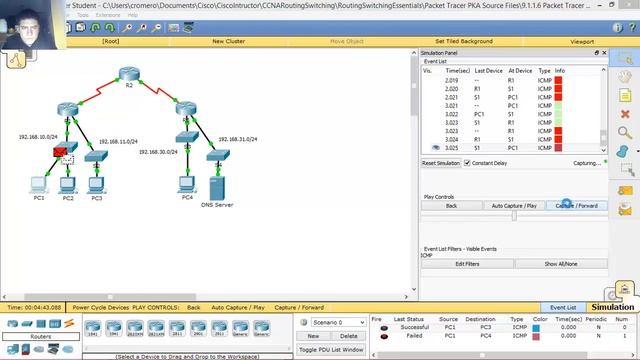Pick the 2911 router model
Image resolution: width=640 pixels, height=360 pixels.
click(219, 328)
